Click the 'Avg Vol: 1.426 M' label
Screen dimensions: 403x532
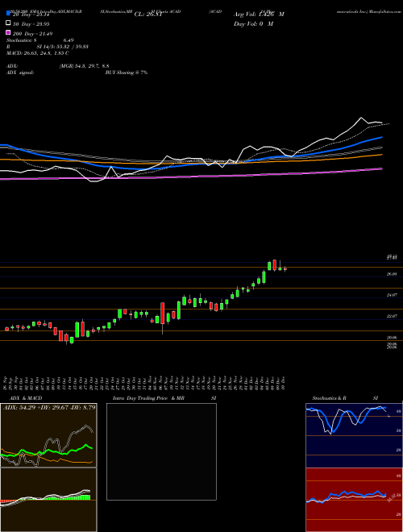coord(259,15)
